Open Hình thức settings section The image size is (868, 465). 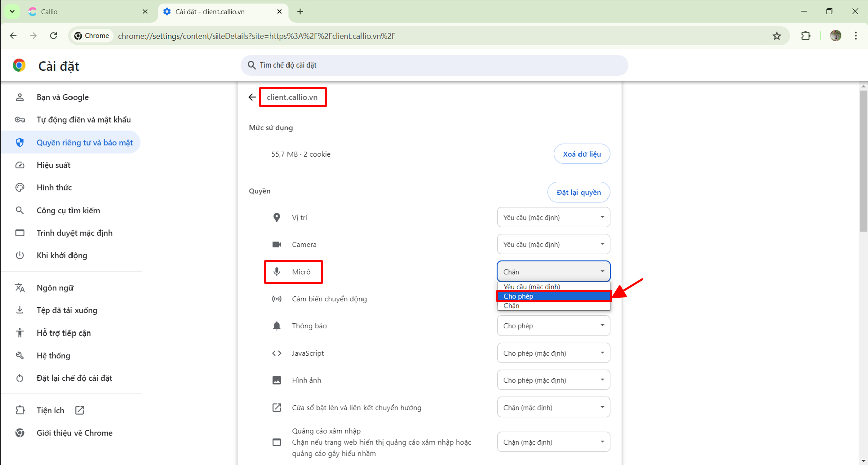(x=70, y=188)
